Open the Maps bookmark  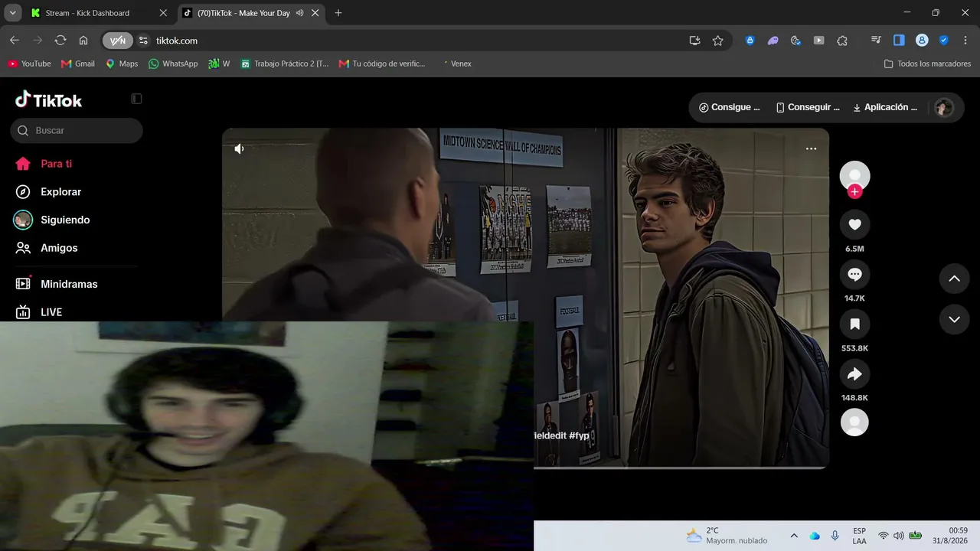(122, 64)
